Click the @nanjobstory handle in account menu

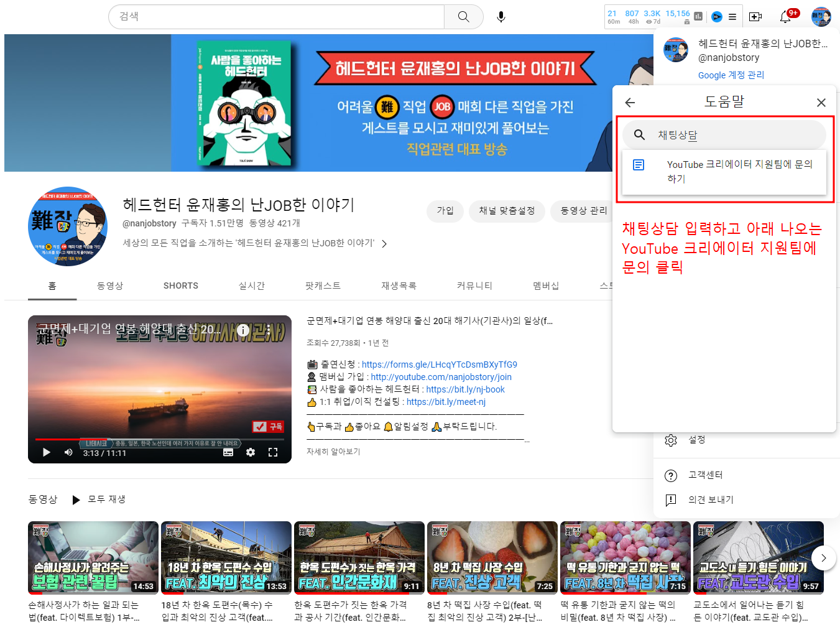(729, 58)
